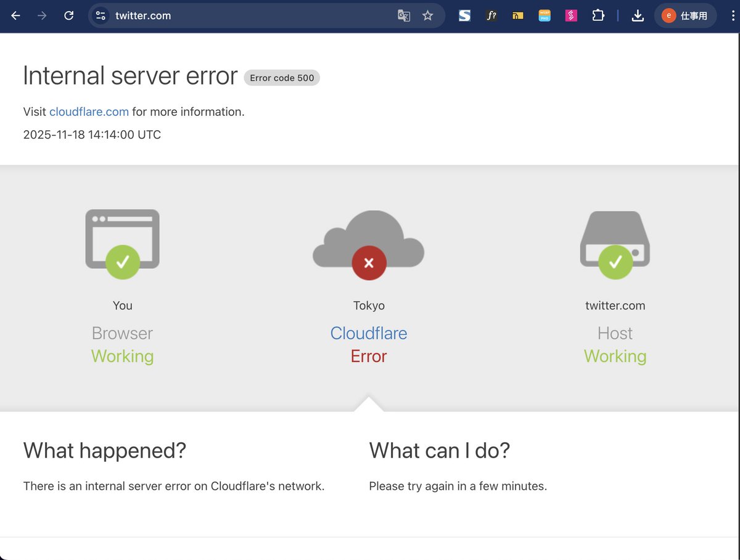Click the browser forward arrow
Viewport: 740px width, 560px height.
pos(42,16)
